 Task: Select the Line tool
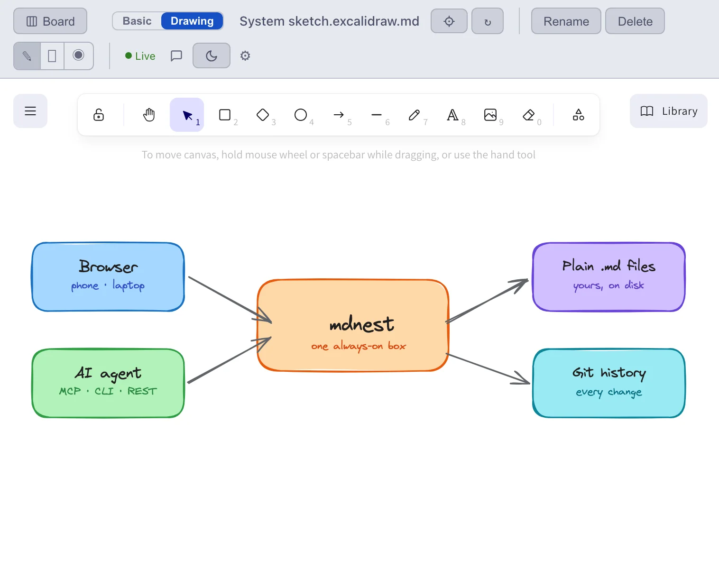[x=377, y=115]
